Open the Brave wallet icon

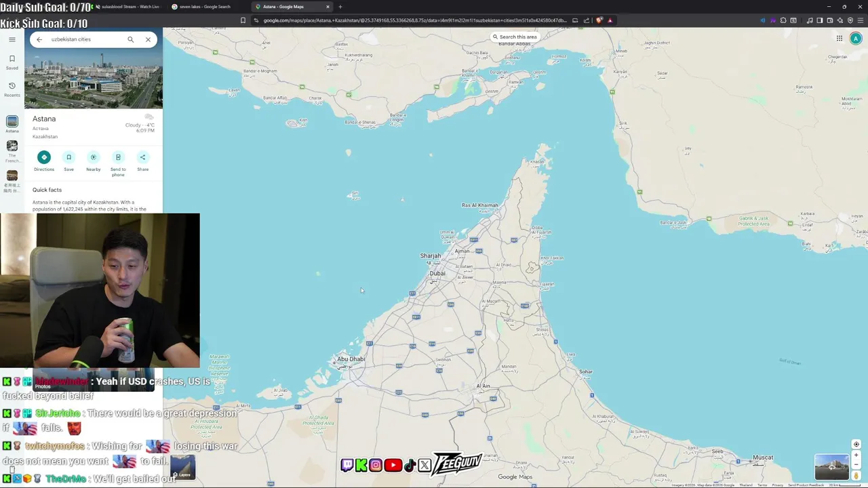click(x=830, y=20)
